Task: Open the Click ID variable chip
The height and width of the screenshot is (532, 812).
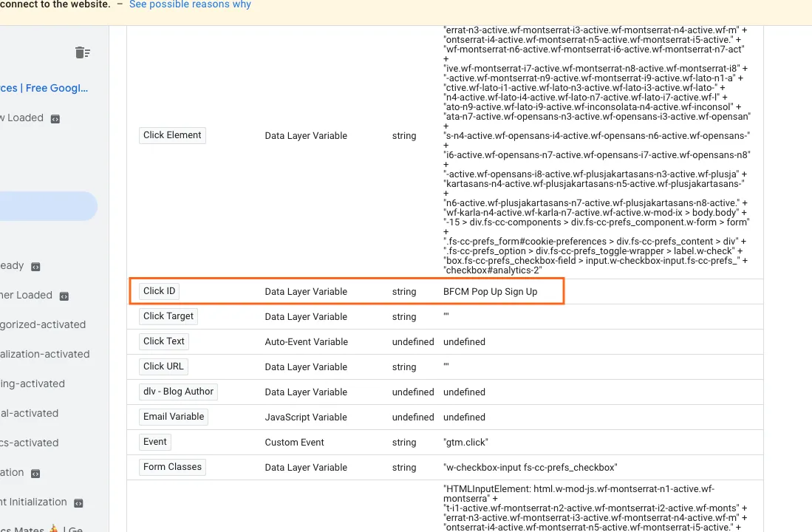Action: 160,291
